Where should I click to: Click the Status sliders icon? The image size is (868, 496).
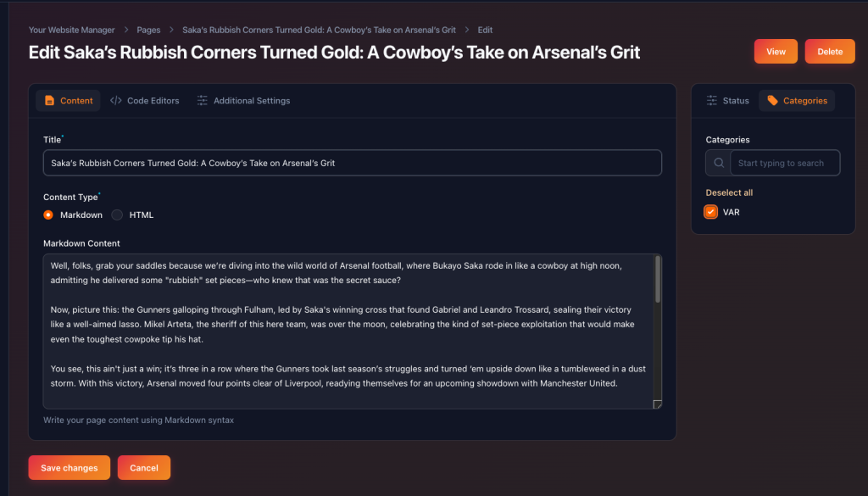(x=712, y=101)
